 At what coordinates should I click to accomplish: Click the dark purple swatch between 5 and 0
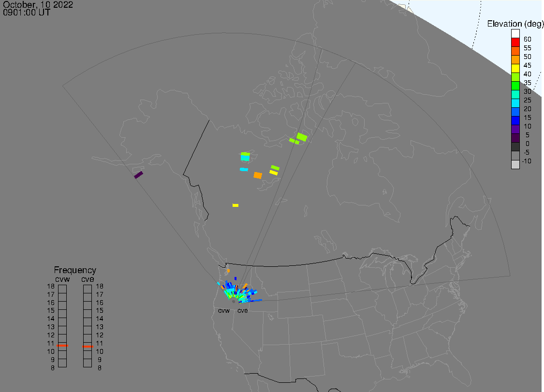[x=515, y=138]
